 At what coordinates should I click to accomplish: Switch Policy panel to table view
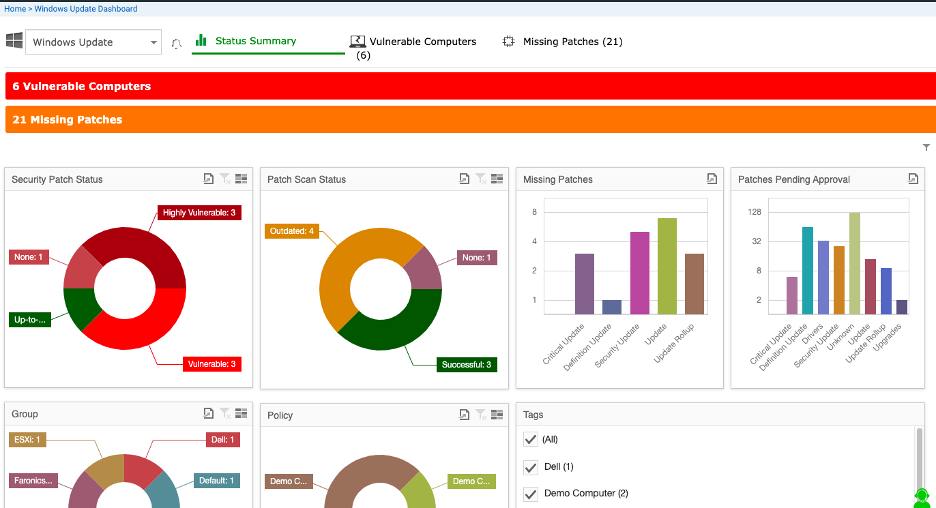(x=497, y=414)
